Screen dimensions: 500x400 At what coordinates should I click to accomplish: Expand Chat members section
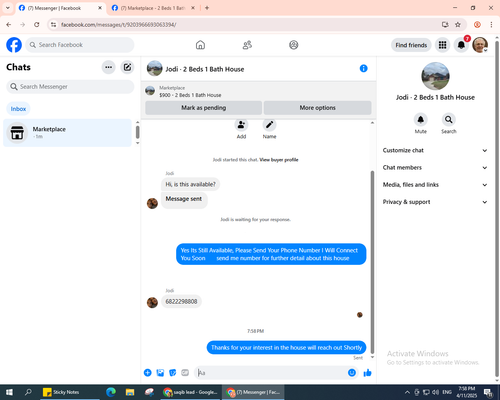coord(435,168)
